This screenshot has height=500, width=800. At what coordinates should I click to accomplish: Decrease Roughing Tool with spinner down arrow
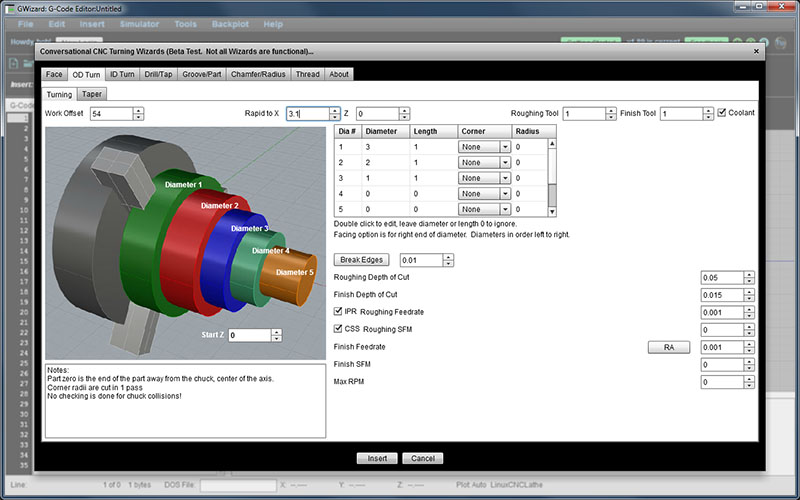pyautogui.click(x=611, y=117)
